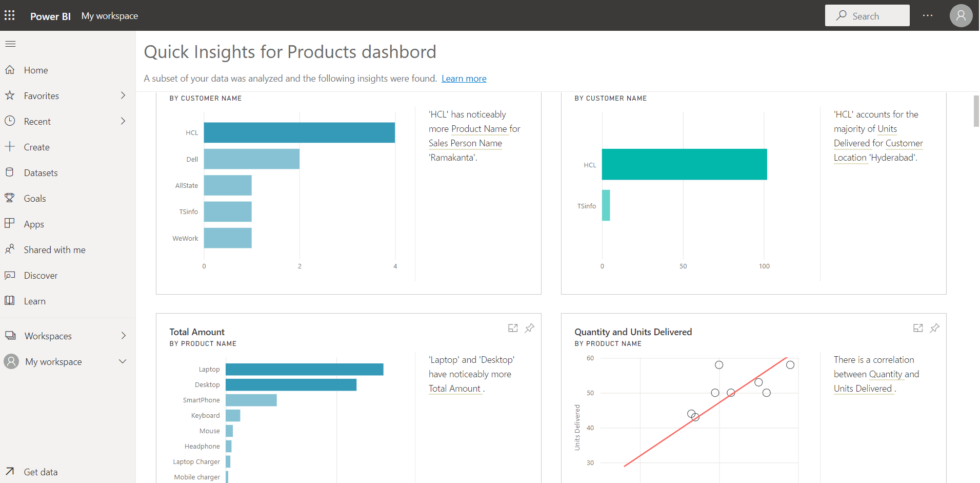The image size is (980, 483).
Task: Open the Create pane
Action: click(x=37, y=147)
